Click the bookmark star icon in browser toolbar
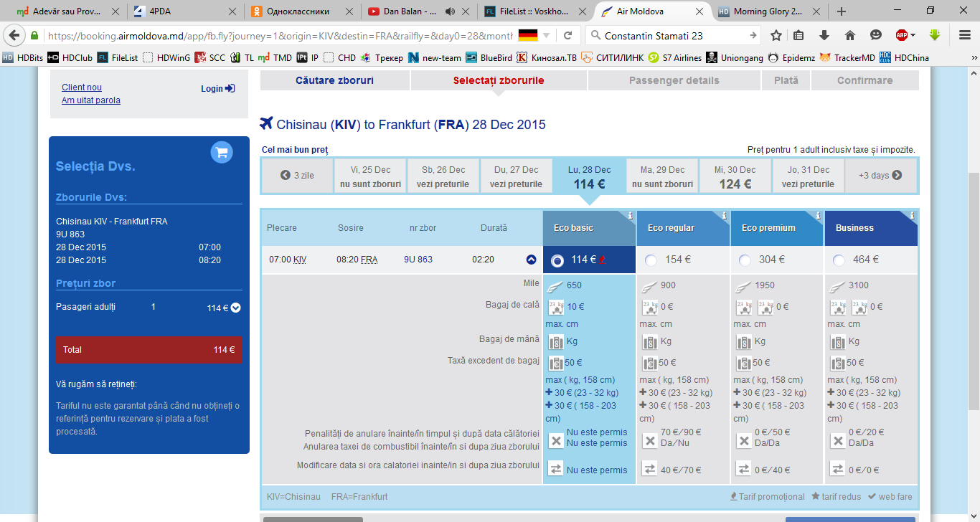The height and width of the screenshot is (522, 980). pyautogui.click(x=776, y=36)
